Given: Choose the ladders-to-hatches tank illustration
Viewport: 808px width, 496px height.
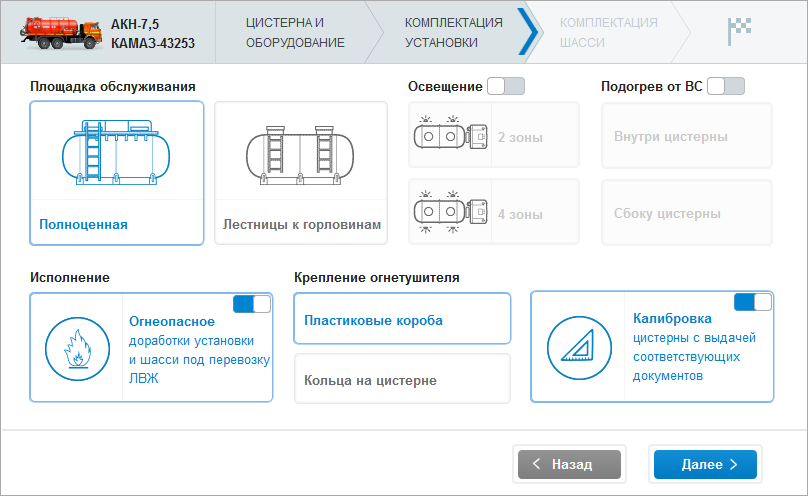Looking at the screenshot, I should point(300,153).
